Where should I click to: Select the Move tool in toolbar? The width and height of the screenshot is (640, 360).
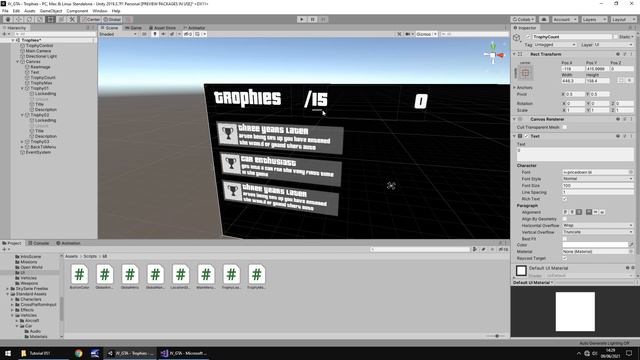(x=18, y=19)
